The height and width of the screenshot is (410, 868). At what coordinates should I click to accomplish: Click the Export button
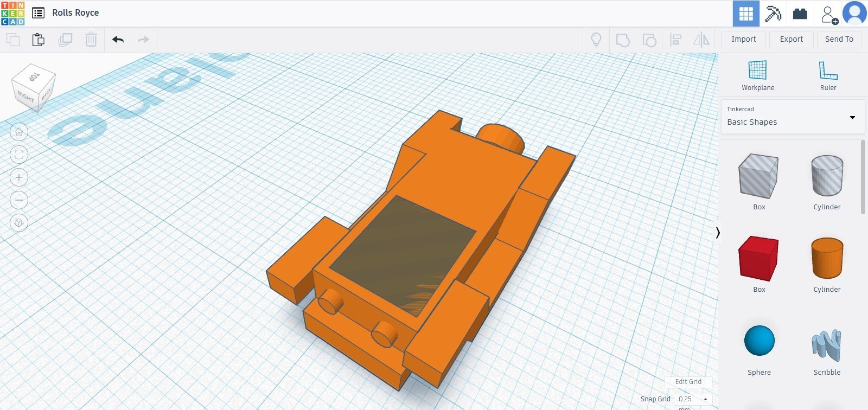coord(791,39)
